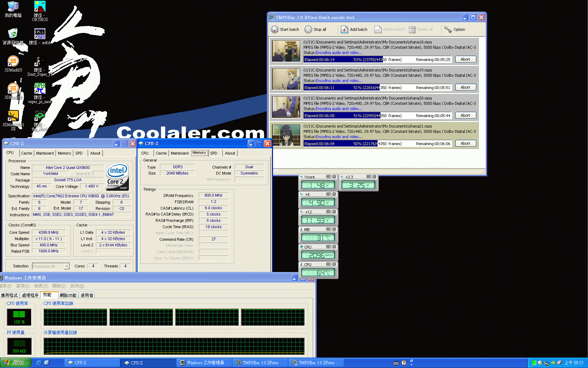Open the setfsb PLL shortcut icon
The image size is (588, 368).
[x=40, y=36]
